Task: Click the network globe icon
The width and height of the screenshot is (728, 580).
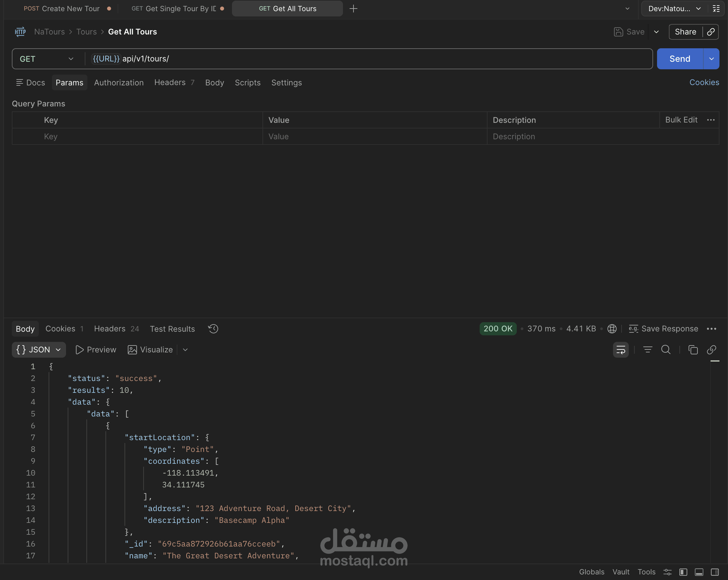Action: tap(611, 328)
